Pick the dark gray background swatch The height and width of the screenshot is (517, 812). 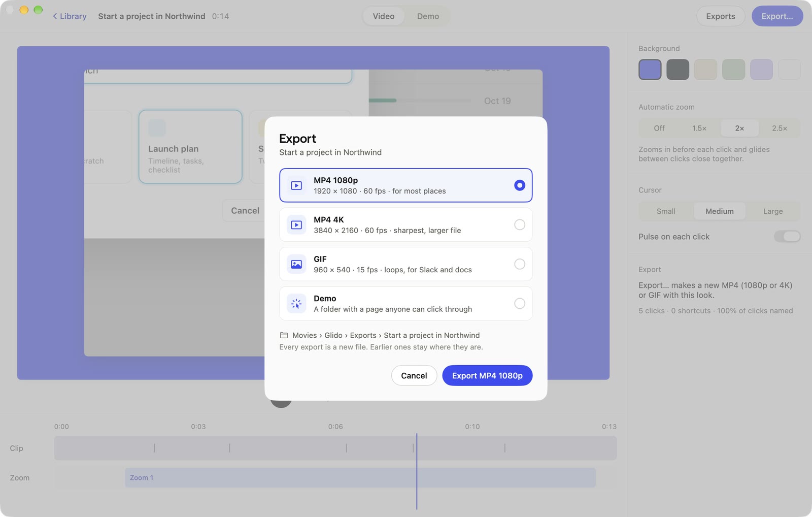pos(678,70)
